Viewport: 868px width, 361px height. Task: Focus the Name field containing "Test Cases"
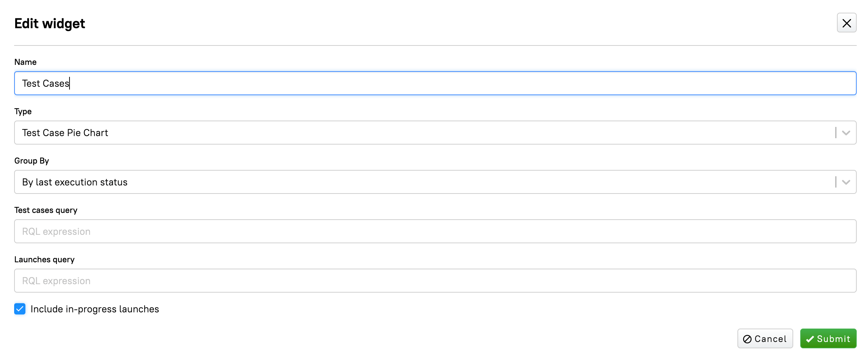(435, 84)
